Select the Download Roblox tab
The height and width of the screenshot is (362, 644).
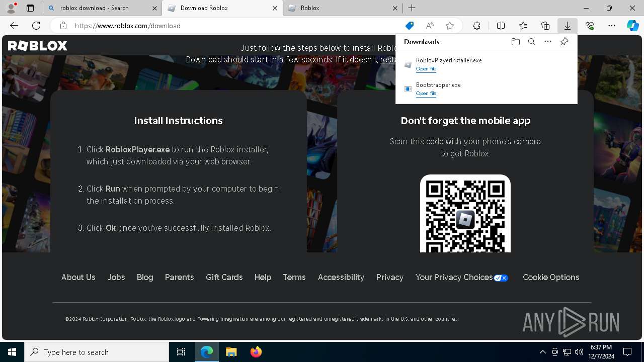coord(222,8)
